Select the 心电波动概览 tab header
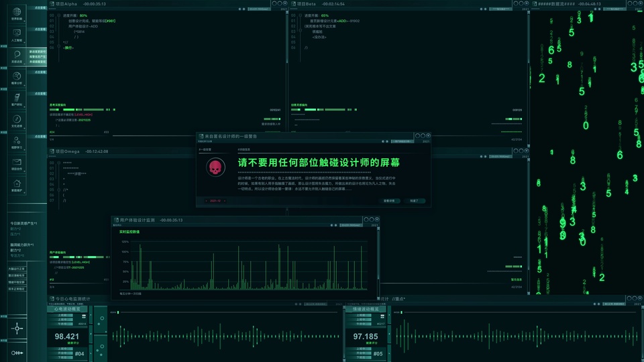Screen dimensions: 644x362 tap(67, 308)
